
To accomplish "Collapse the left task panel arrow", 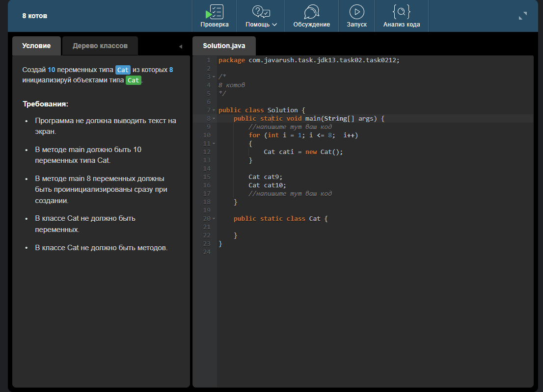I will tap(180, 47).
